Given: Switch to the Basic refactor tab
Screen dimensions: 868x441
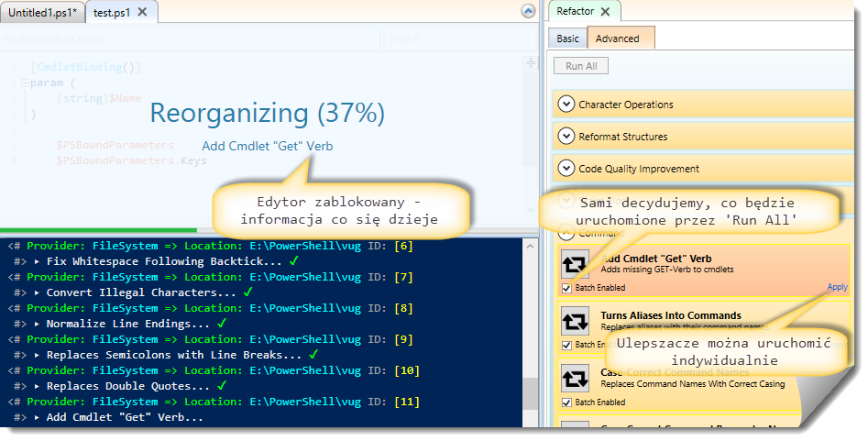Looking at the screenshot, I should [567, 39].
